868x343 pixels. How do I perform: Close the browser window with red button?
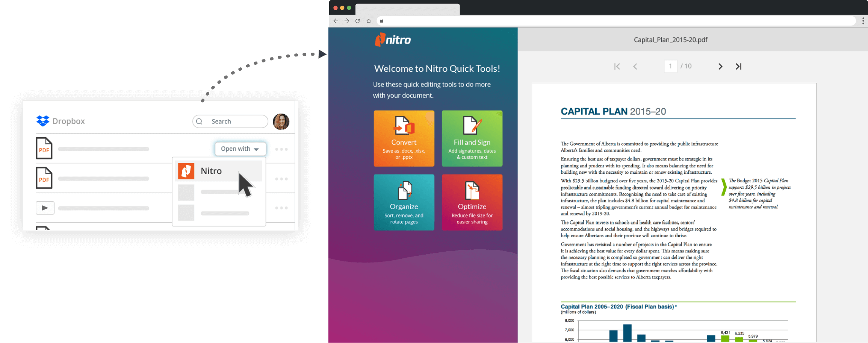(x=336, y=8)
